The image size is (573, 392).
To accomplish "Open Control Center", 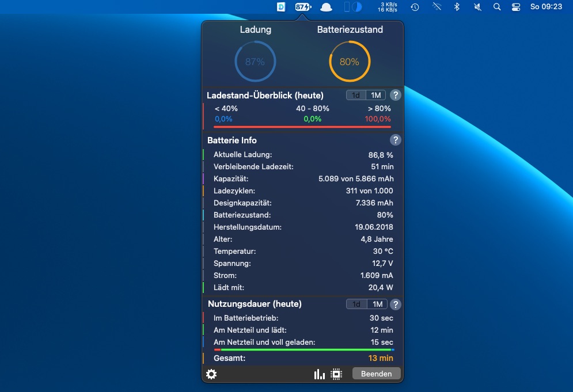I will pyautogui.click(x=516, y=7).
